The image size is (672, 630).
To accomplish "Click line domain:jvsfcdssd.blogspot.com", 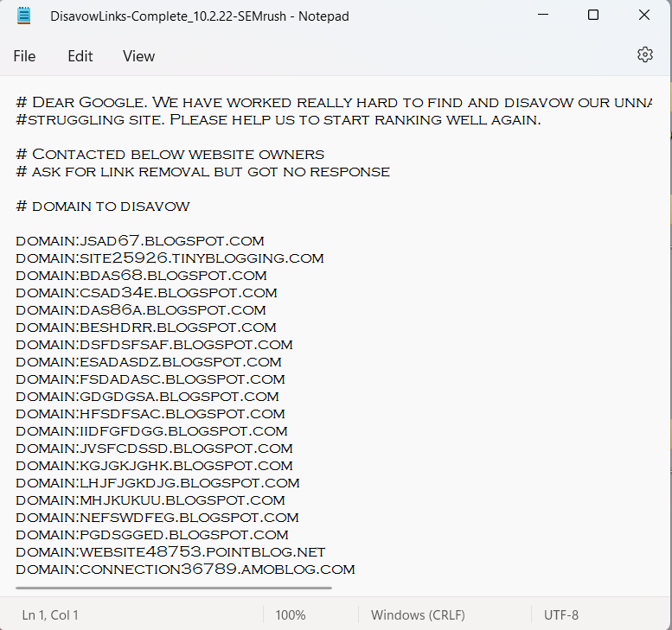I will [x=154, y=449].
